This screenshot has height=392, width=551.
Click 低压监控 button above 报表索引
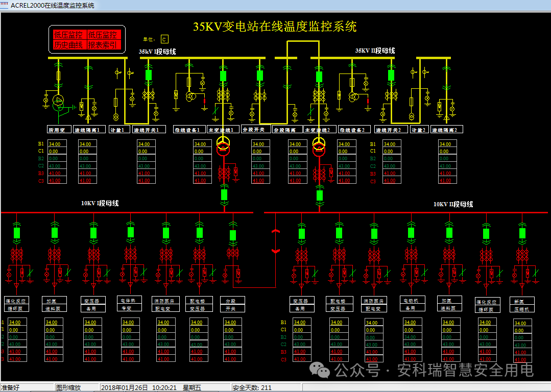pos(103,35)
